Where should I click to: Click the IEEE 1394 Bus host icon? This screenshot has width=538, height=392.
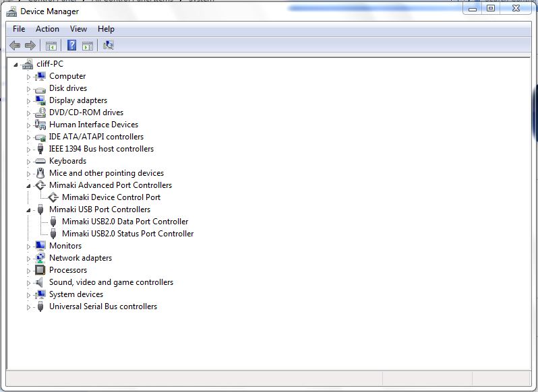click(40, 149)
